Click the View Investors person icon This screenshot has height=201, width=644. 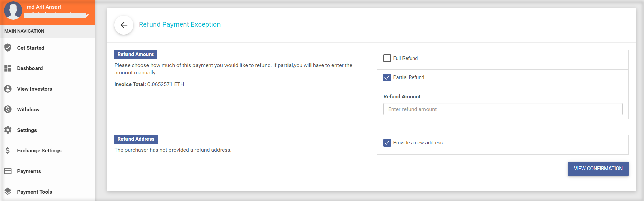tap(8, 89)
